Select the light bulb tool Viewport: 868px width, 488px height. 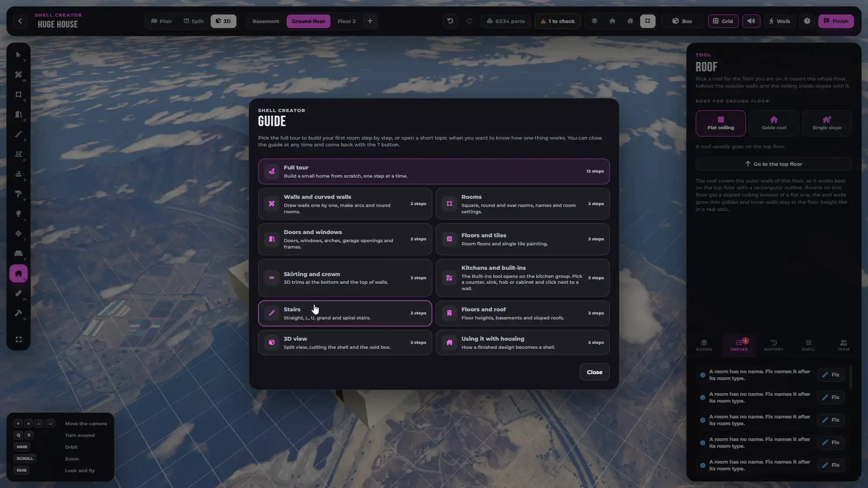coord(19,214)
